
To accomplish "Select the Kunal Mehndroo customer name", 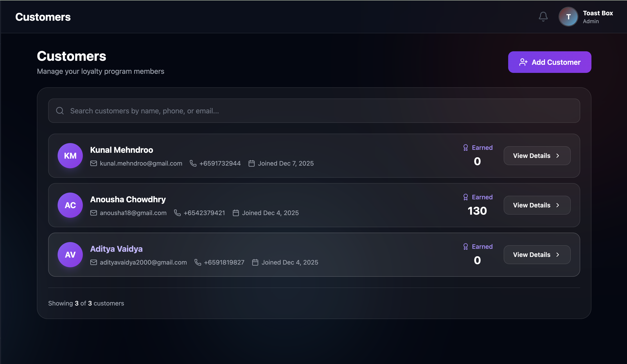I will click(x=122, y=150).
